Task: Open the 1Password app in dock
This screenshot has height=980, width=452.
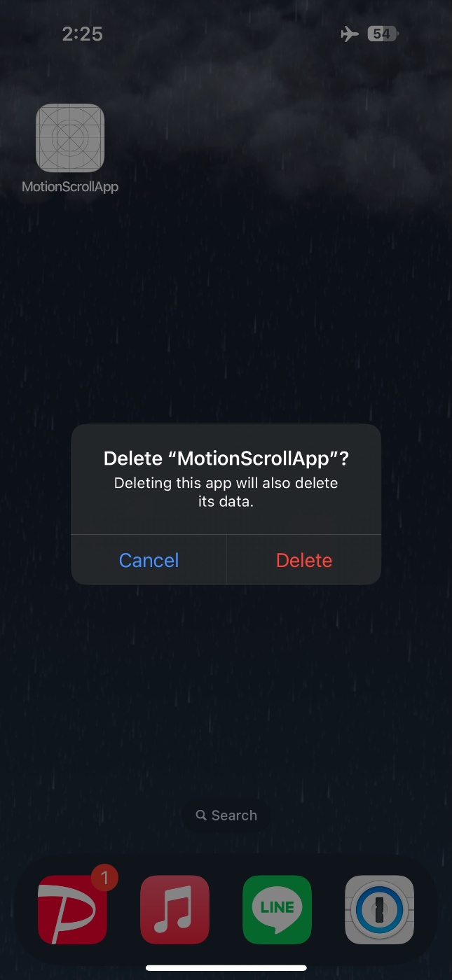Action: pos(379,909)
